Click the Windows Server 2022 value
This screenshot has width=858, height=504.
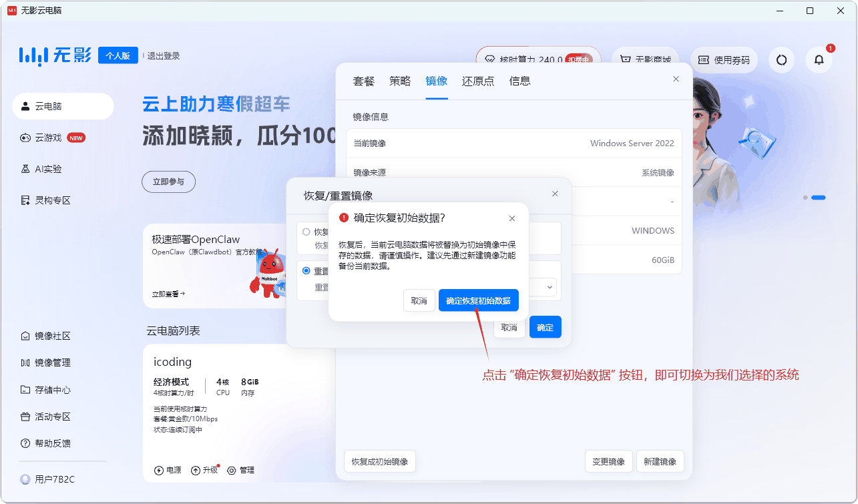pyautogui.click(x=632, y=144)
